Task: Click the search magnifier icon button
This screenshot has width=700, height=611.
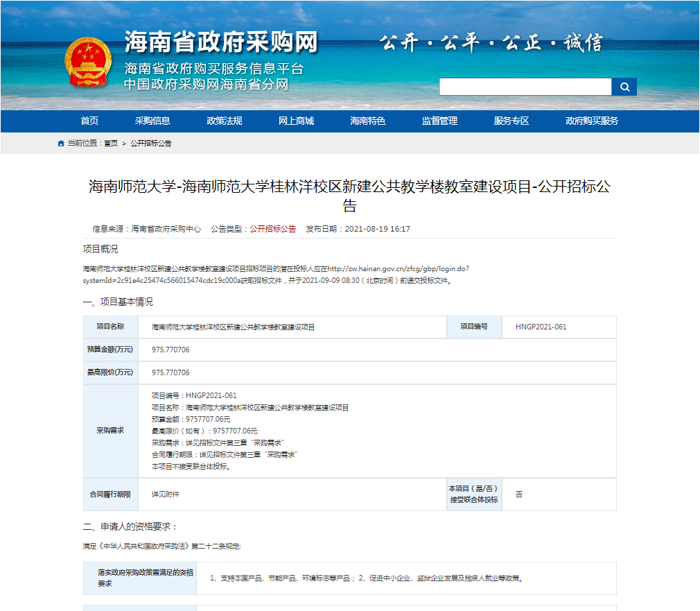Action: click(624, 87)
